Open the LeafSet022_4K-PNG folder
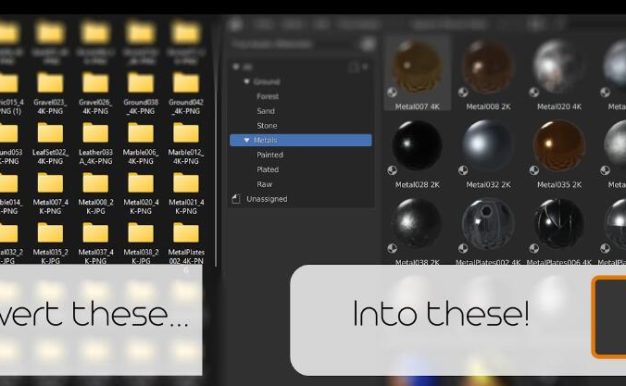This screenshot has width=626, height=386. [50, 143]
